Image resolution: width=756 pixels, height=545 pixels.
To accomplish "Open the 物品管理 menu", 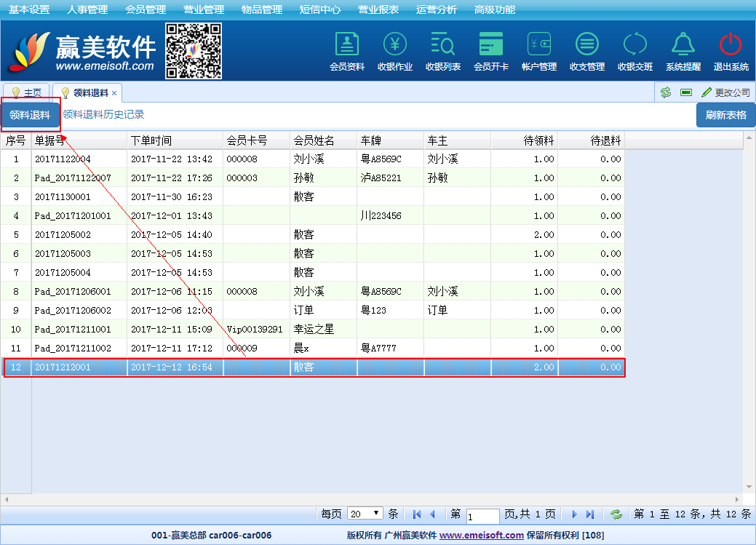I will pos(262,9).
